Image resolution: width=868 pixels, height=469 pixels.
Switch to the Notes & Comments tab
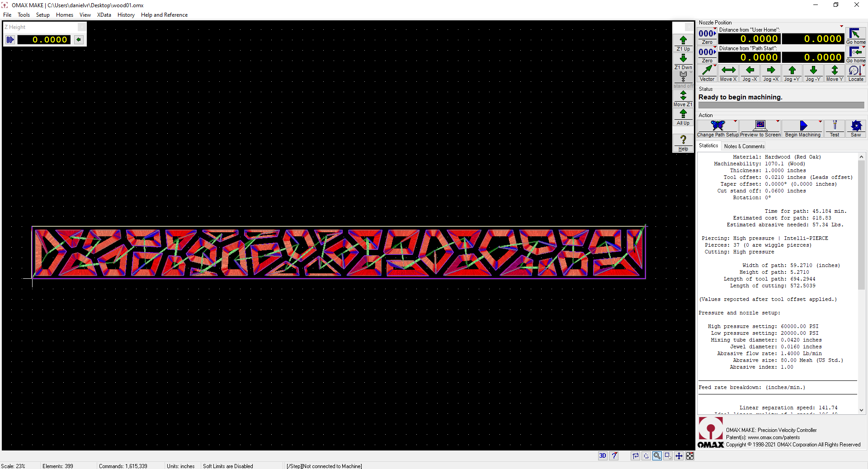744,146
